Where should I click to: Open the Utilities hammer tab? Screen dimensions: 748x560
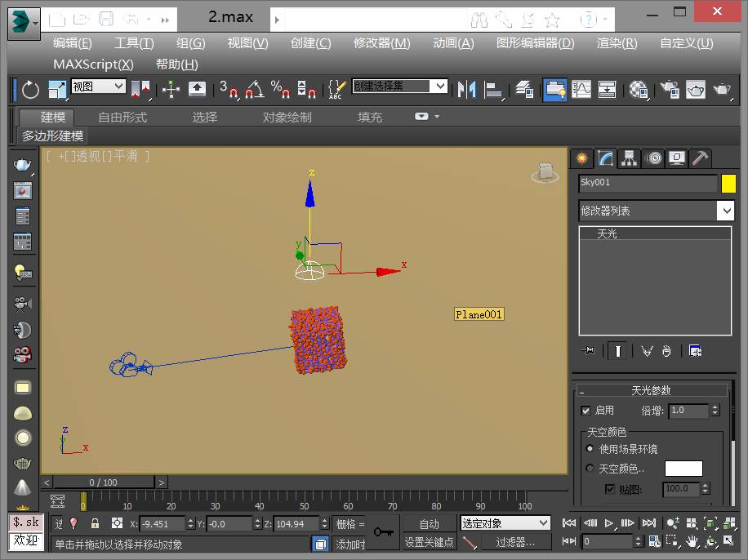coord(701,158)
